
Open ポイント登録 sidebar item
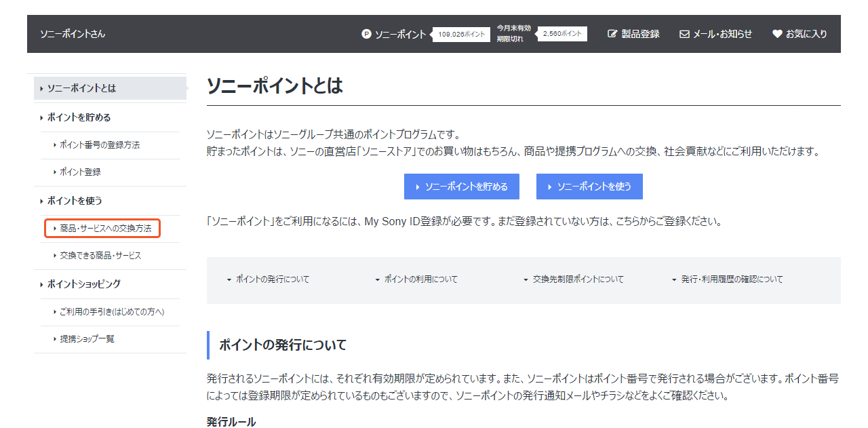pos(80,172)
